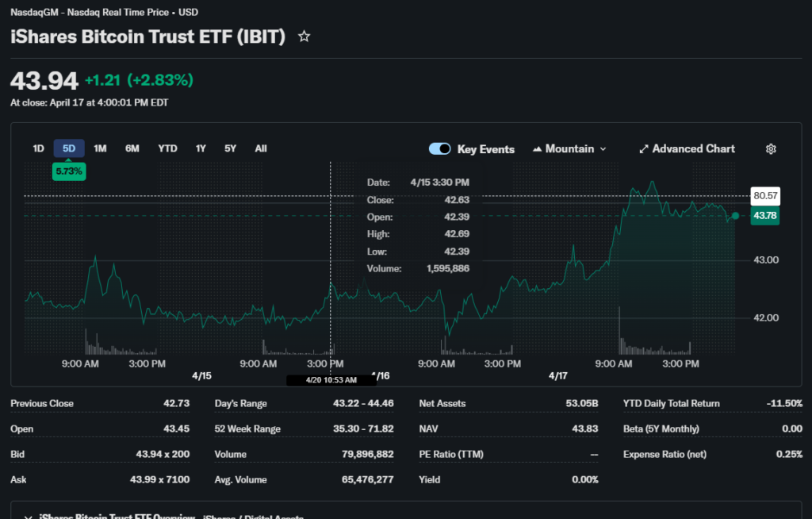Show the All time range
The height and width of the screenshot is (519, 812).
coord(261,148)
